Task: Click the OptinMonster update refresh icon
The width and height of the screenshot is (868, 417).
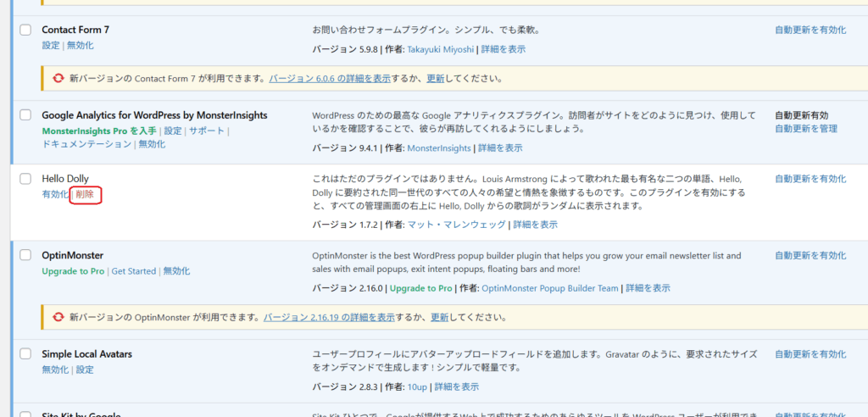Action: pyautogui.click(x=58, y=318)
